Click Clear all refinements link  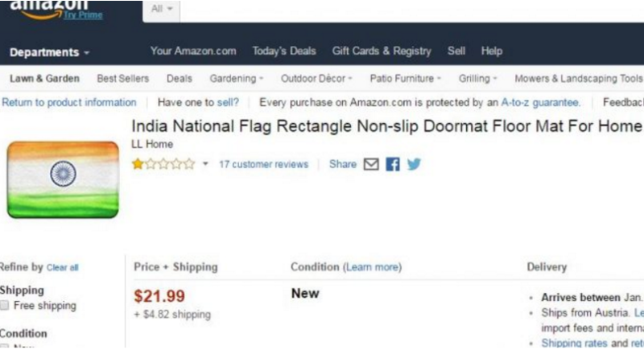[x=63, y=268]
